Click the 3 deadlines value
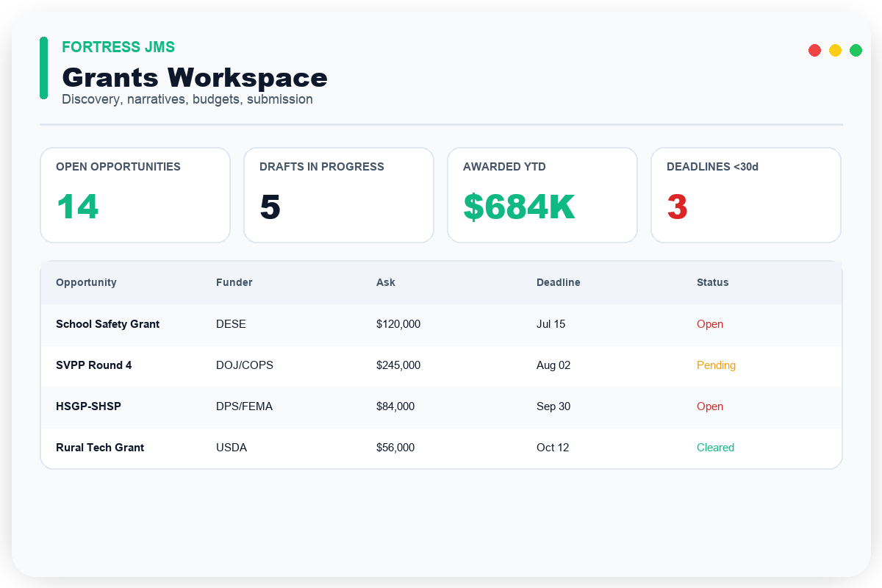This screenshot has width=882, height=588. click(x=677, y=207)
